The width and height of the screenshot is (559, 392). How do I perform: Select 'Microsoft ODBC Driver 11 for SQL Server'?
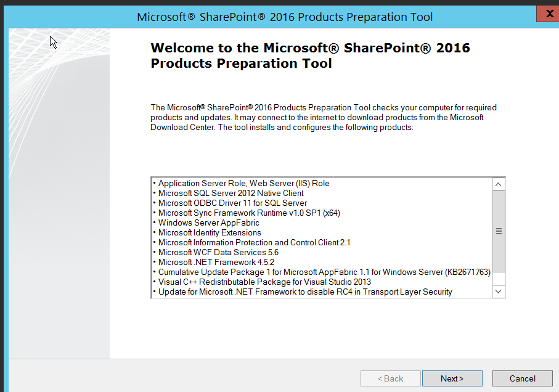[232, 203]
